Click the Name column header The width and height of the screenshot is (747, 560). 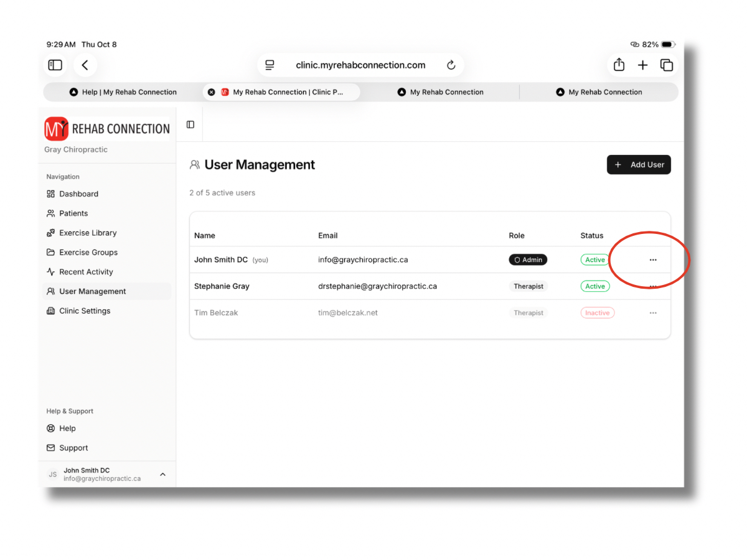tap(205, 235)
